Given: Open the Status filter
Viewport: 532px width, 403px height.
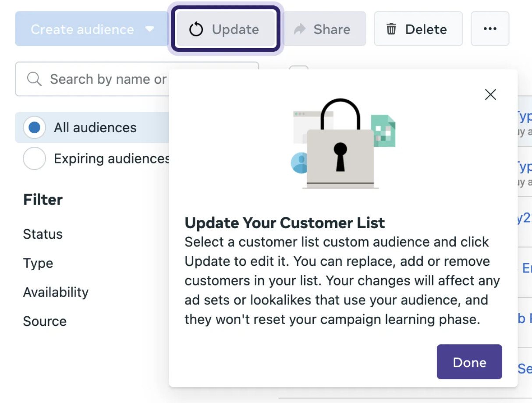Looking at the screenshot, I should [x=43, y=234].
